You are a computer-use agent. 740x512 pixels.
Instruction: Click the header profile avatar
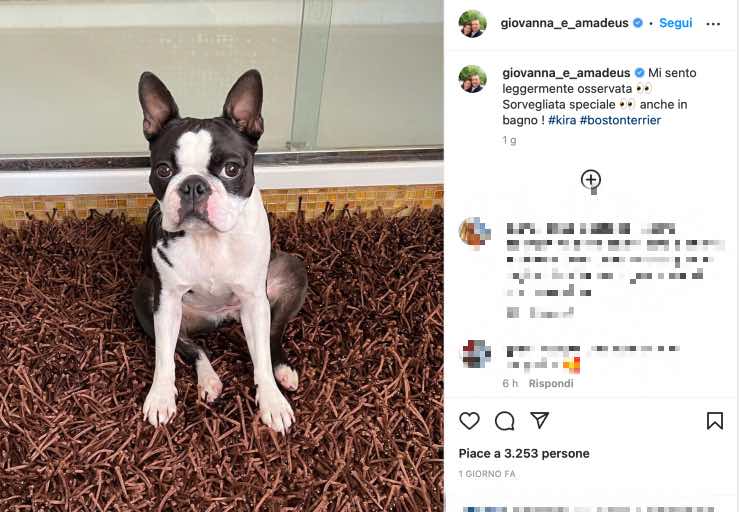pos(472,23)
